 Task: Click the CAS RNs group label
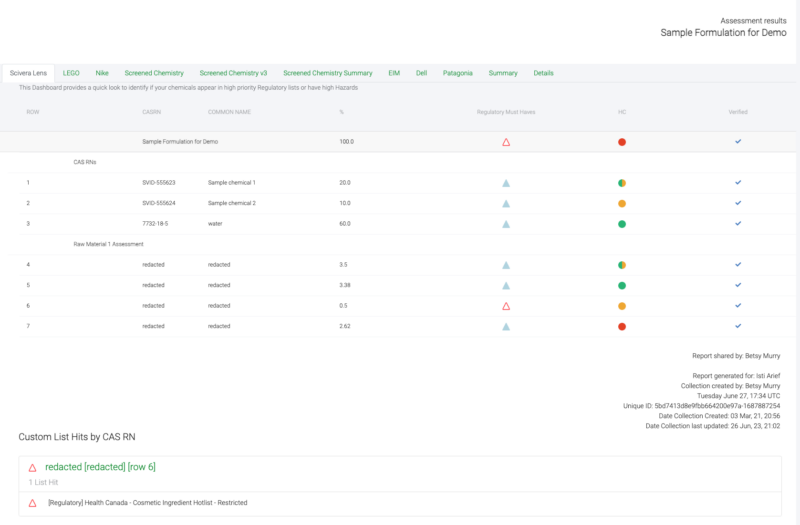85,162
